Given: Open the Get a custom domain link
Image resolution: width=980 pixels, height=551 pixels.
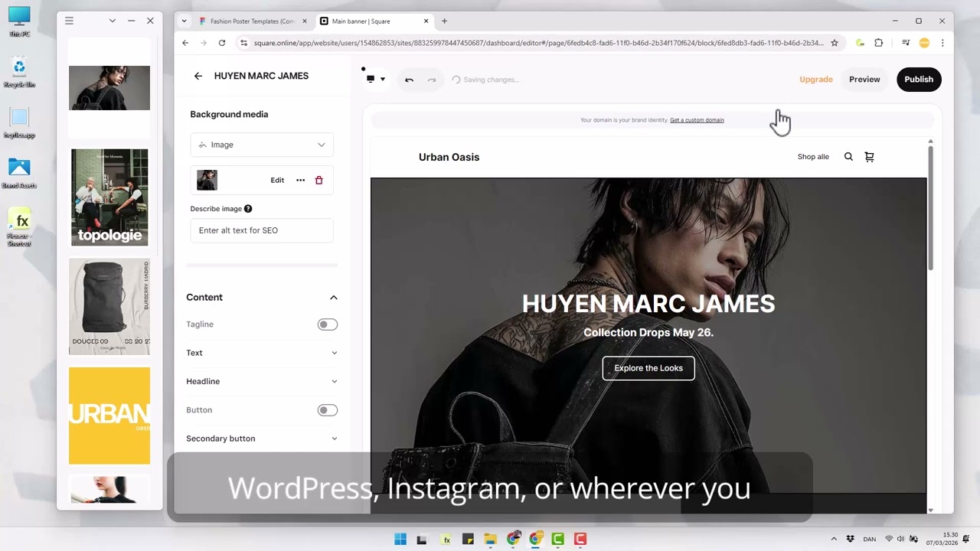Looking at the screenshot, I should tap(697, 120).
